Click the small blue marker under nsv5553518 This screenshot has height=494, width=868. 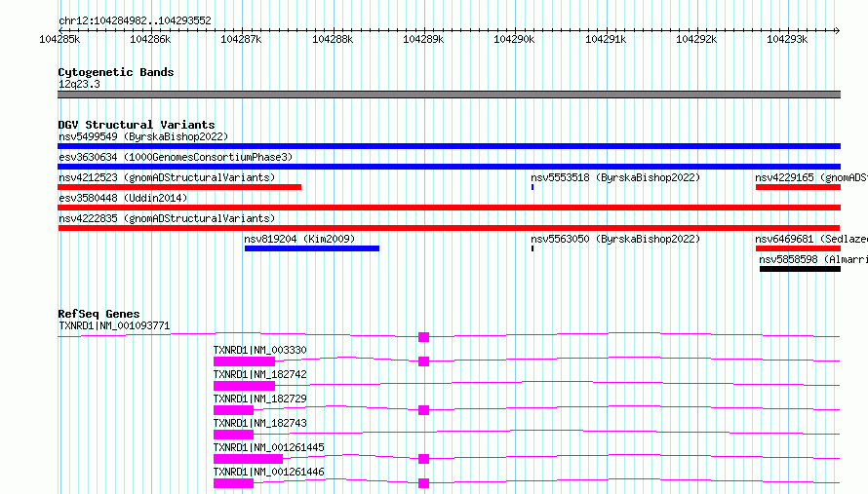coord(533,187)
